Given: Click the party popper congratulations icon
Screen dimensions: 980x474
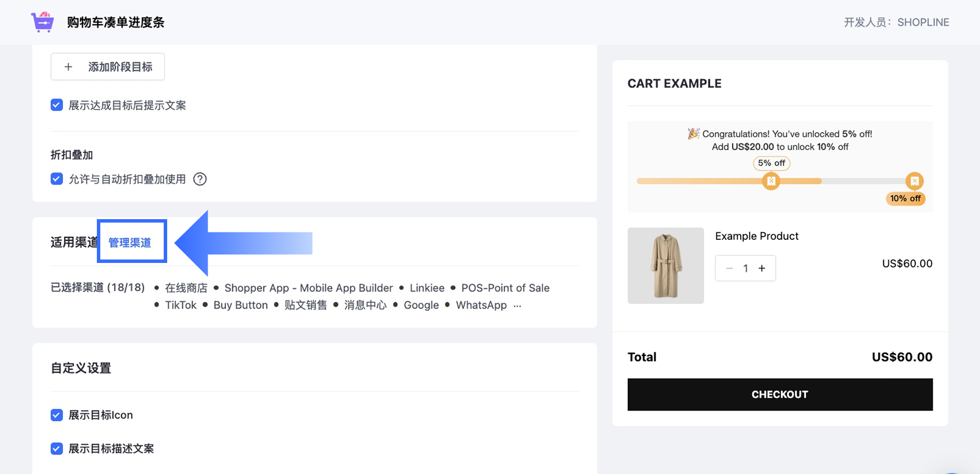Looking at the screenshot, I should tap(693, 134).
